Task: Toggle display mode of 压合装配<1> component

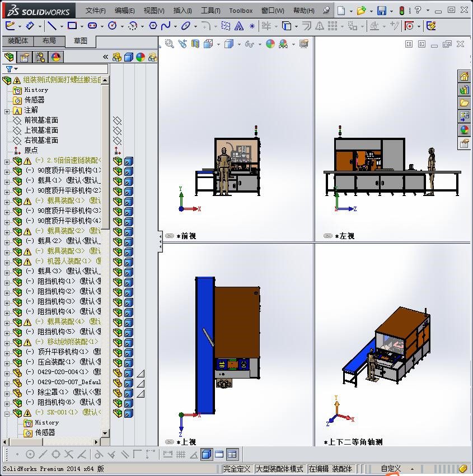Action: pyautogui.click(x=129, y=363)
